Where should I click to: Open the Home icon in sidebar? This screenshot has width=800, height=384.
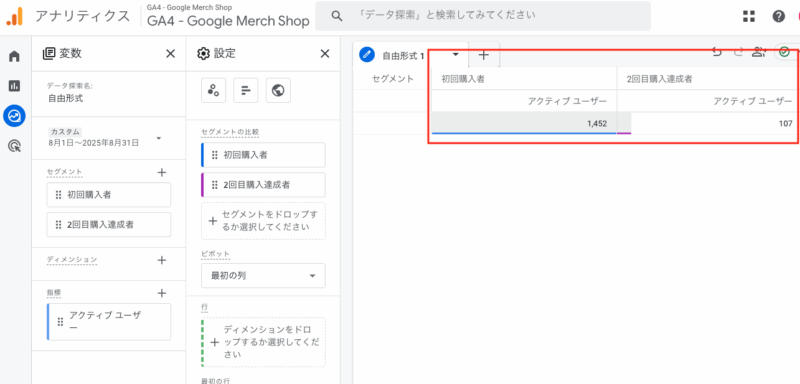click(x=14, y=56)
